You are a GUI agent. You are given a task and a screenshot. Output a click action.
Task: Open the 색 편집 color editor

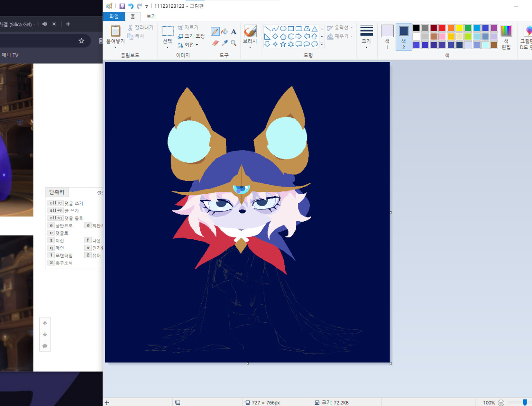point(506,36)
